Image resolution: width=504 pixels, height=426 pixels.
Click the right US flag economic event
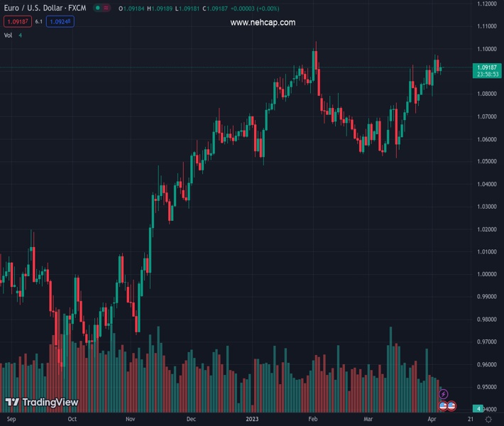451,406
